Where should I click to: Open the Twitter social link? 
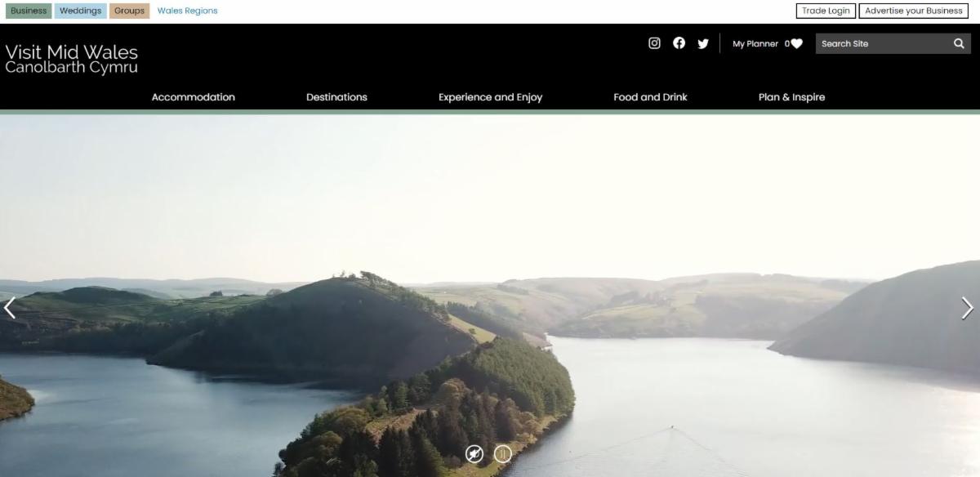703,44
